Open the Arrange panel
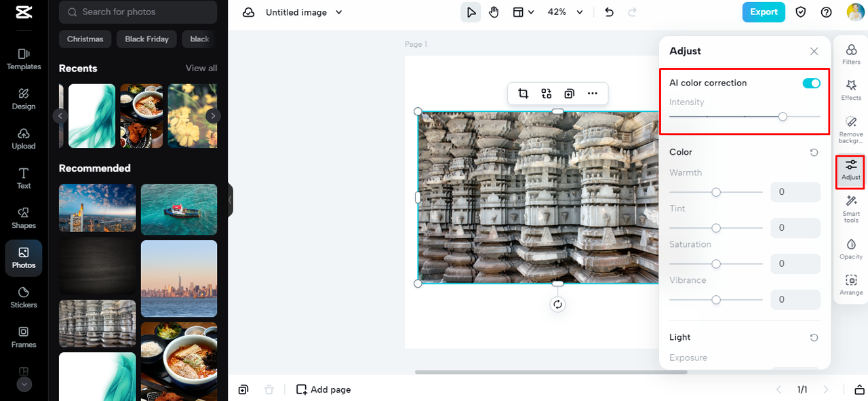The width and height of the screenshot is (868, 401). pos(851,284)
